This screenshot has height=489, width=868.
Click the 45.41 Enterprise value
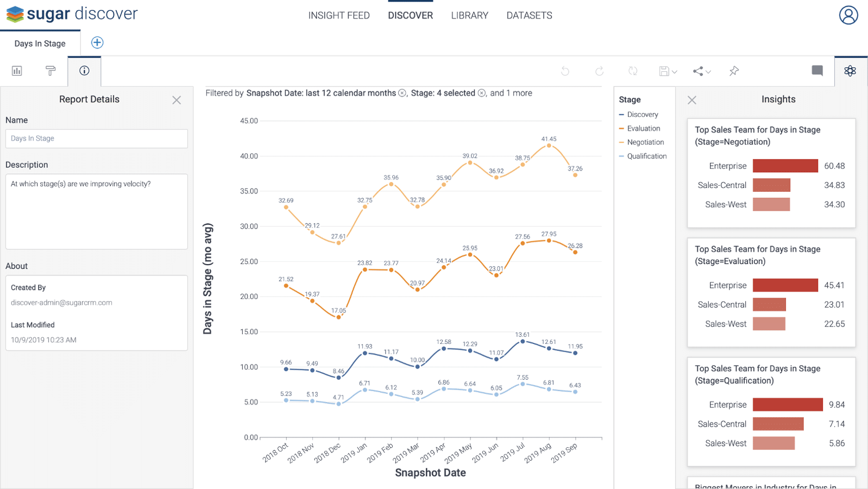[834, 285]
